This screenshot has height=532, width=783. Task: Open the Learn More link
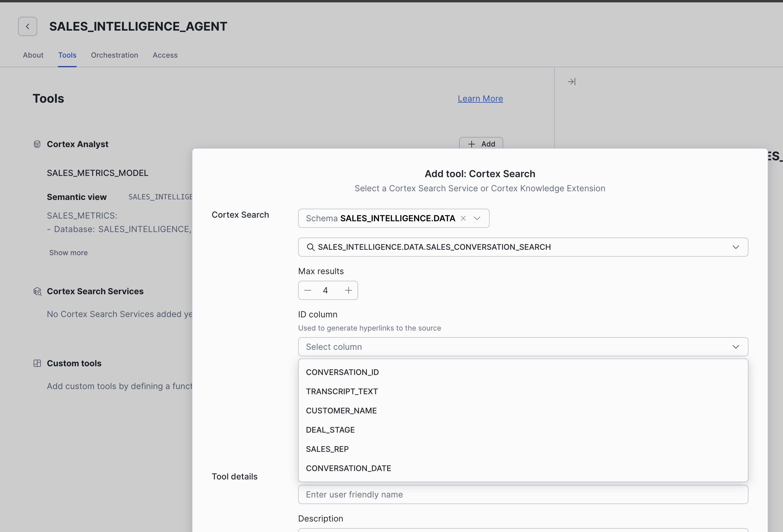pyautogui.click(x=480, y=99)
